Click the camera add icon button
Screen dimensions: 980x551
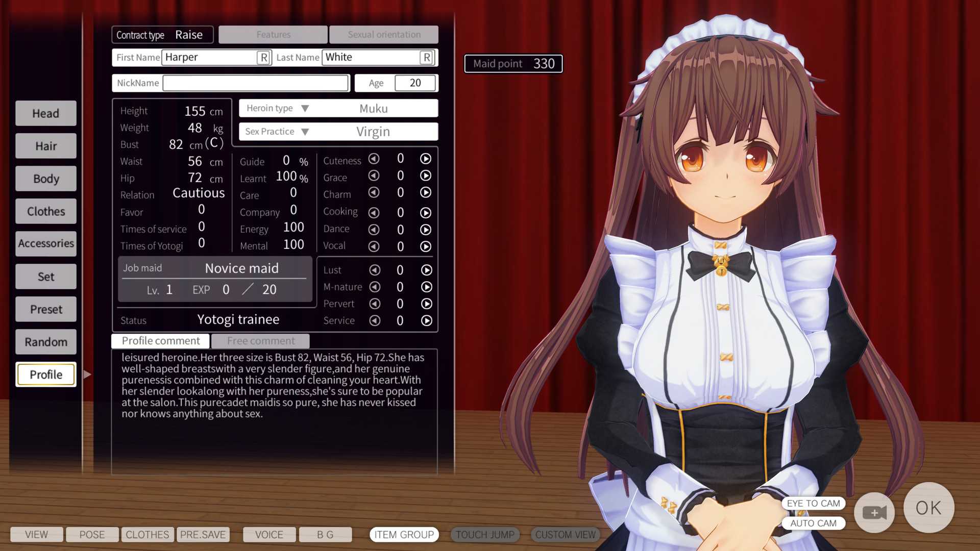(874, 512)
